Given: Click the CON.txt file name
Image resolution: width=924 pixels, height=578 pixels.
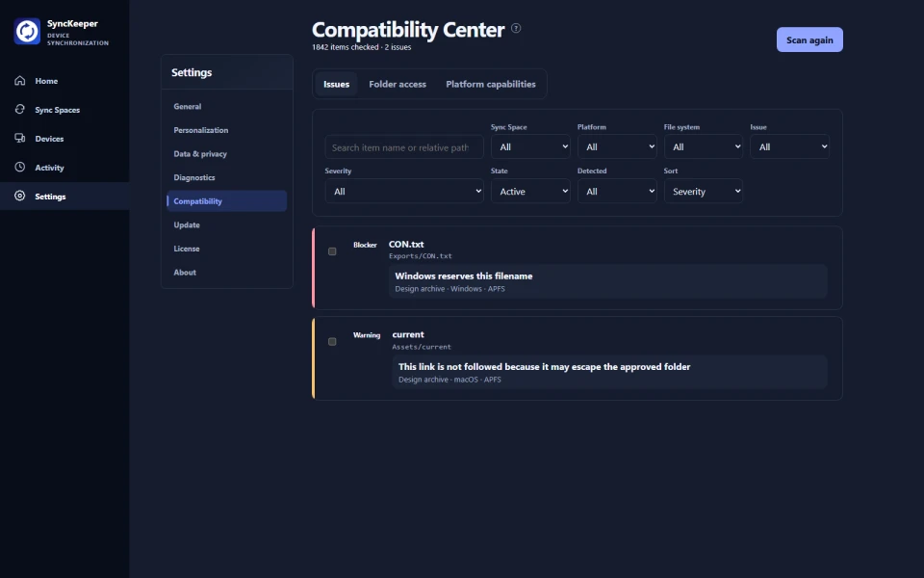Looking at the screenshot, I should pyautogui.click(x=406, y=244).
